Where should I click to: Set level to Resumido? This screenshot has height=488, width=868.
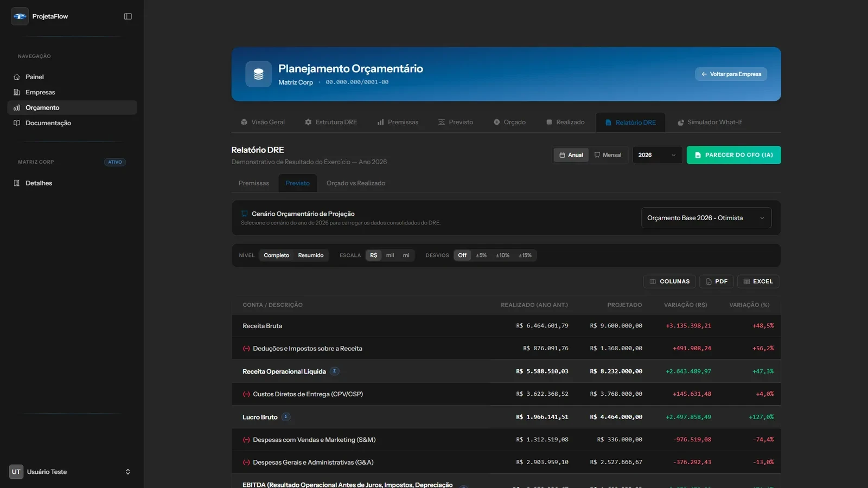[x=311, y=255]
